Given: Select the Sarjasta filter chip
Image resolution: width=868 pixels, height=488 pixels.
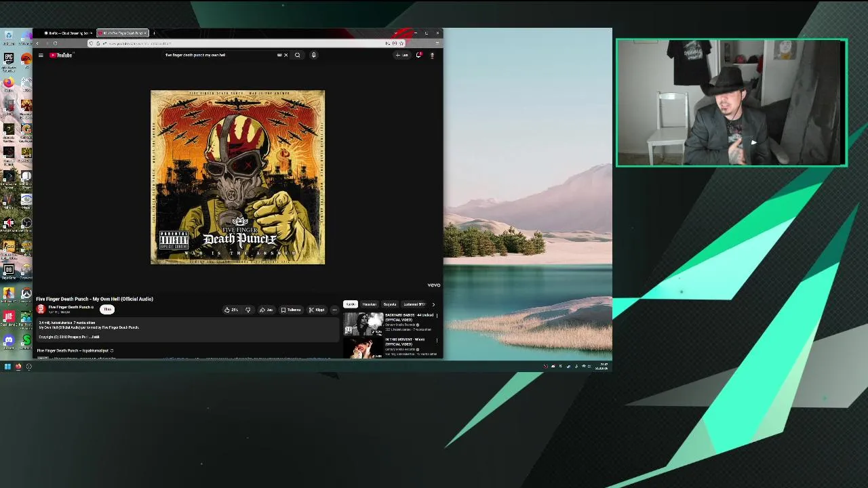Looking at the screenshot, I should click(389, 304).
